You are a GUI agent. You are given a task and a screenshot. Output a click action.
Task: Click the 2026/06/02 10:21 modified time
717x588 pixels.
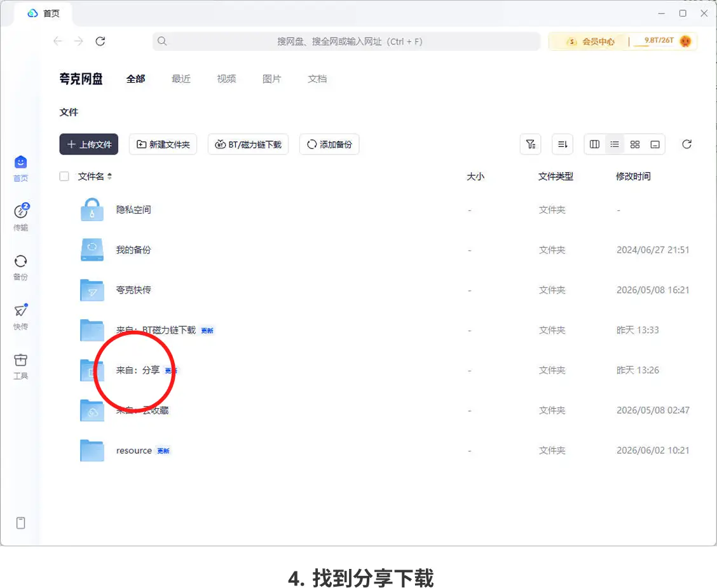pyautogui.click(x=653, y=451)
